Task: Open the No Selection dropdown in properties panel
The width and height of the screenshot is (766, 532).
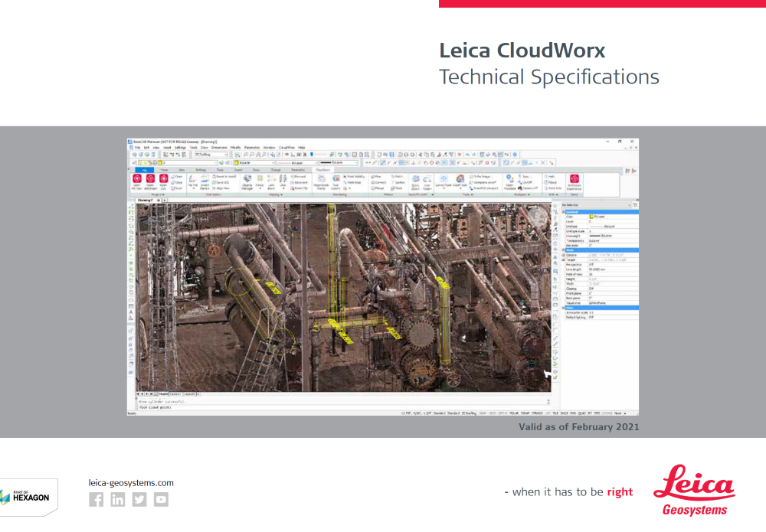Action: pyautogui.click(x=597, y=205)
